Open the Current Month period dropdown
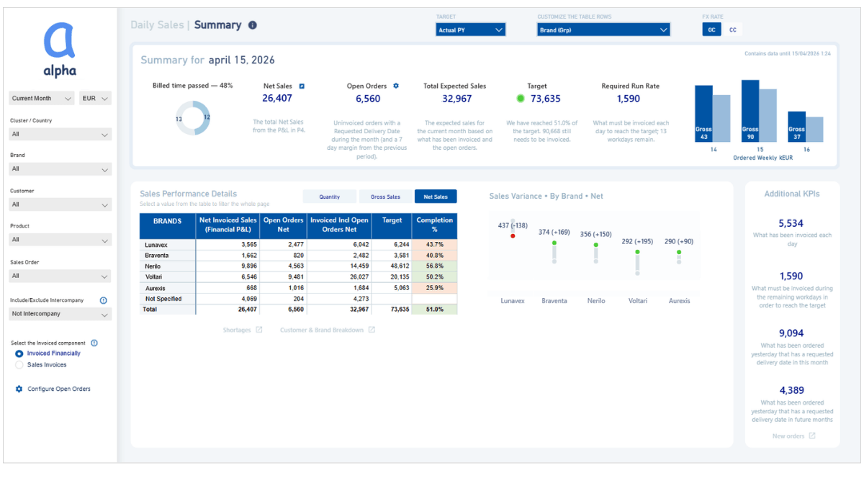The width and height of the screenshot is (864, 504). click(x=41, y=98)
